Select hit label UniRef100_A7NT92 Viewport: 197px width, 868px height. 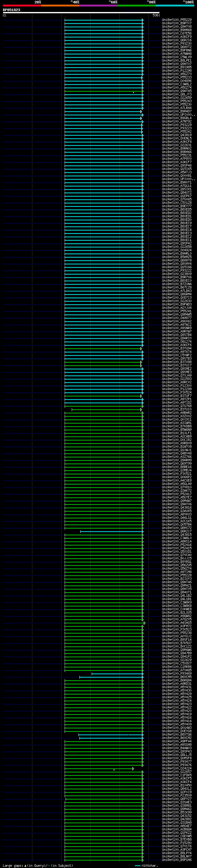(177, 121)
